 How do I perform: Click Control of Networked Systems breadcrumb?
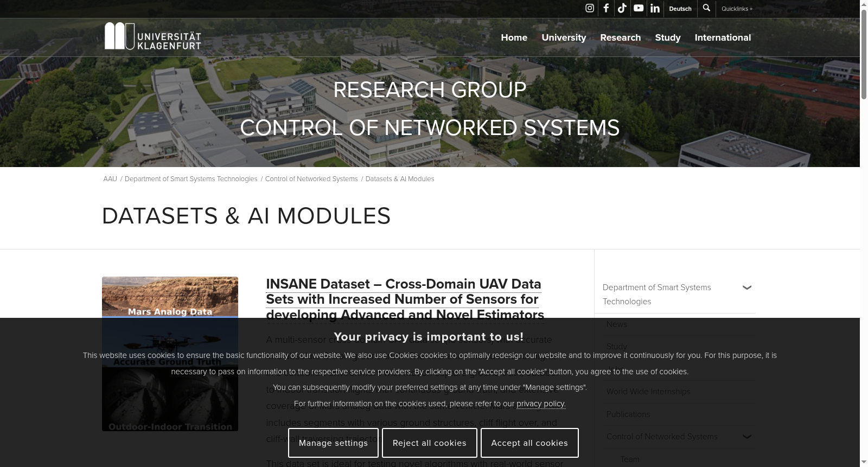click(x=311, y=179)
